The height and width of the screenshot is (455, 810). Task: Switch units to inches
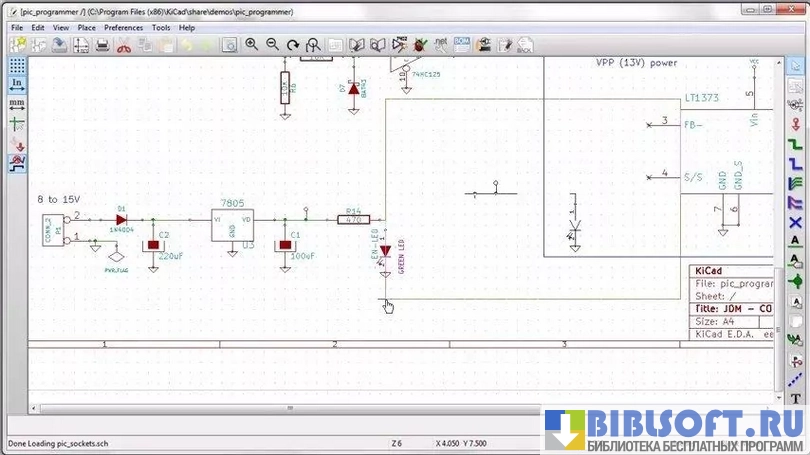coord(17,84)
